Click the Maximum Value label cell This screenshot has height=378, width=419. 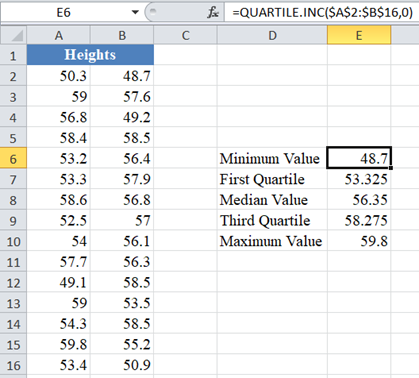[272, 241]
